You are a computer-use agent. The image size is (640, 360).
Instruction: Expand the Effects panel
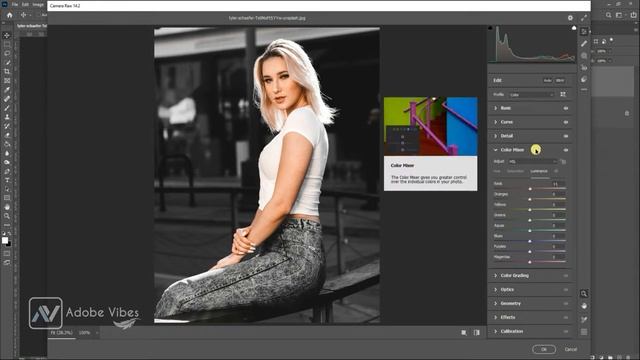(496, 317)
